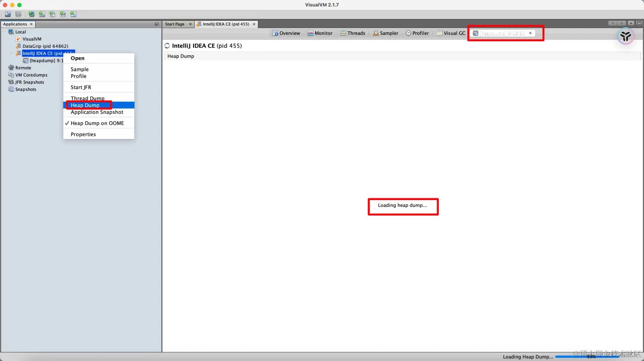The image size is (644, 361).
Task: Close the heapdump subtab
Action: (530, 33)
